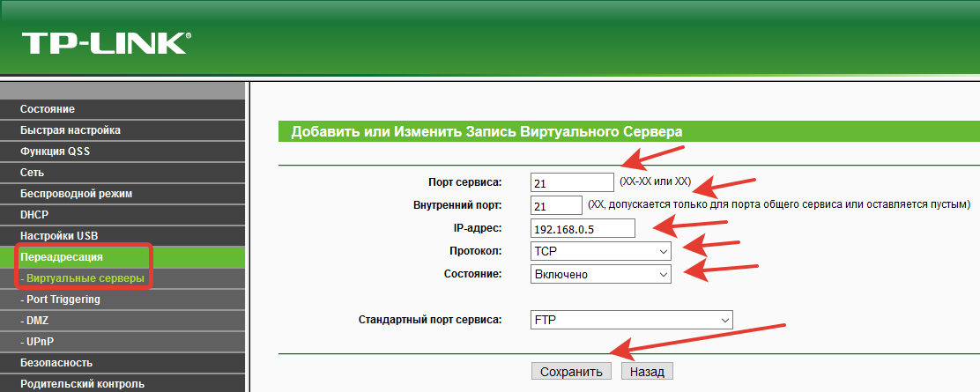Go to the Сеть section

(x=33, y=173)
